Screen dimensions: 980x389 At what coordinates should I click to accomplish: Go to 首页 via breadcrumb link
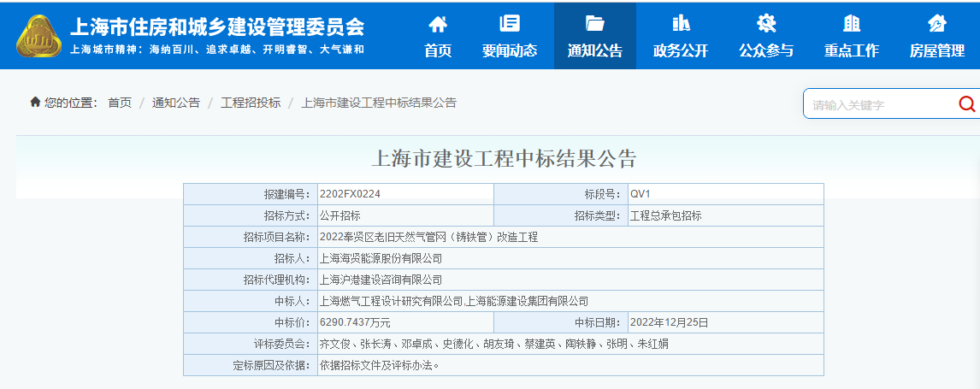click(120, 103)
